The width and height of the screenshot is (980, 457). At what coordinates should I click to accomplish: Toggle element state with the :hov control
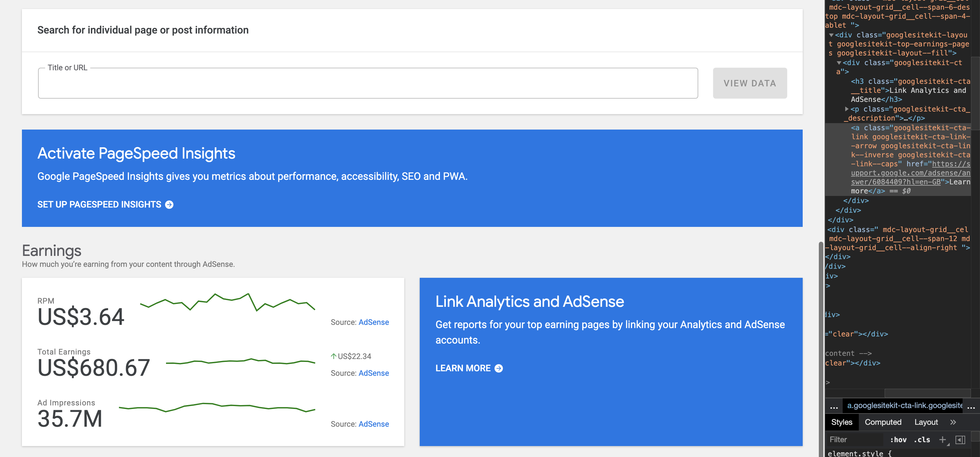coord(898,440)
